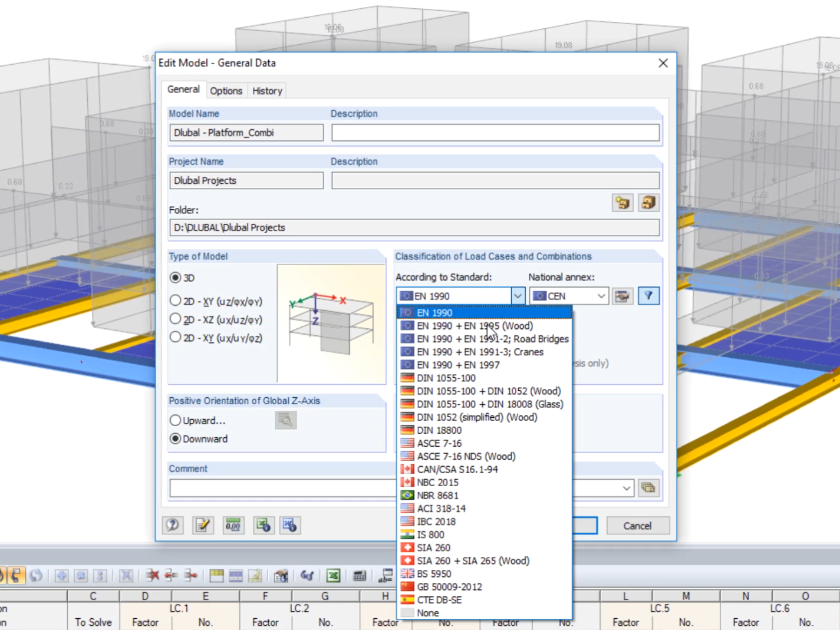Select SIA 260 + SIA 265 (Wood) entry
The width and height of the screenshot is (840, 630).
pos(485,560)
